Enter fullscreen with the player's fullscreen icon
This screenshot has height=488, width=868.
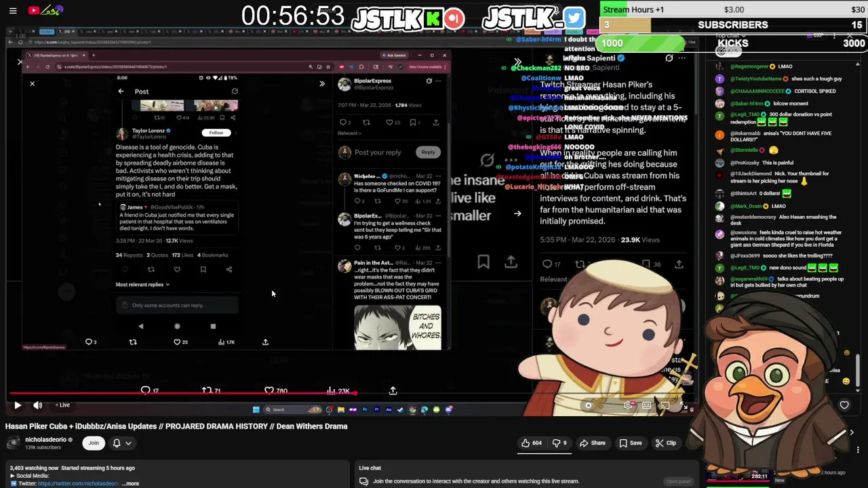coord(684,406)
